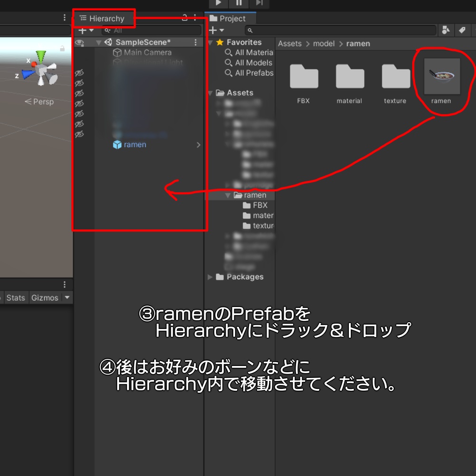476x476 pixels.
Task: Open the Hierarchy create plus dropdown
Action: click(x=86, y=30)
